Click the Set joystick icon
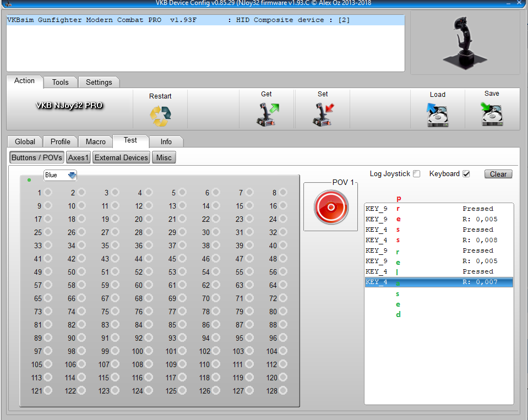 coord(323,114)
